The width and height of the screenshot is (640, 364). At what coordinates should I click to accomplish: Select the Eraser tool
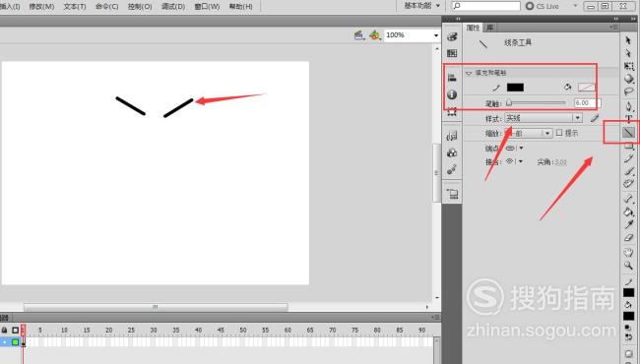(x=628, y=238)
